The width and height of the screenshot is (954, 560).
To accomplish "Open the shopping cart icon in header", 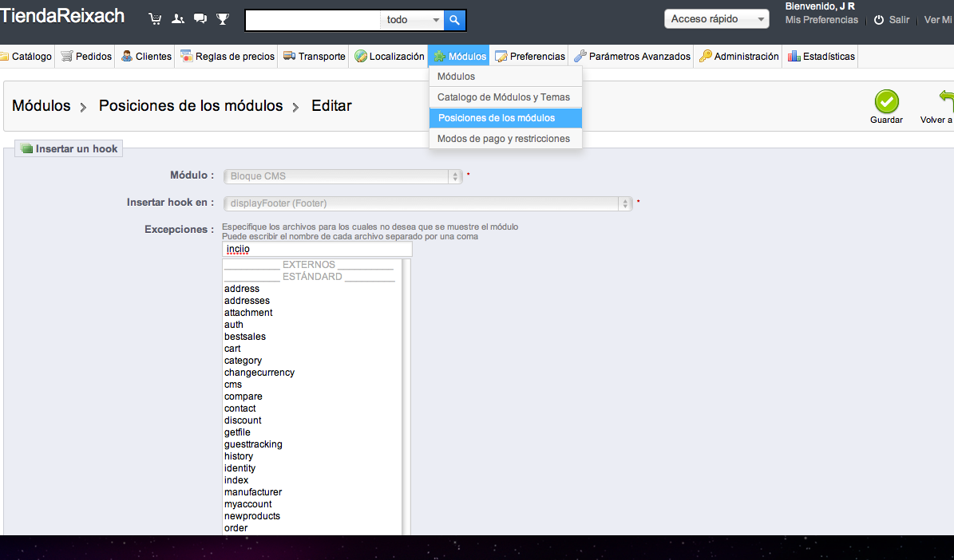I will pyautogui.click(x=155, y=19).
